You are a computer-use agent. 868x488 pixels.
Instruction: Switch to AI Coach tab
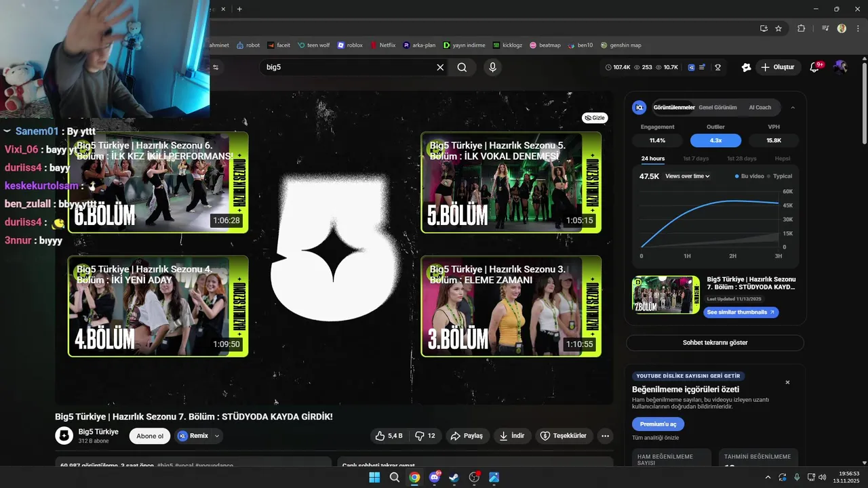point(759,107)
